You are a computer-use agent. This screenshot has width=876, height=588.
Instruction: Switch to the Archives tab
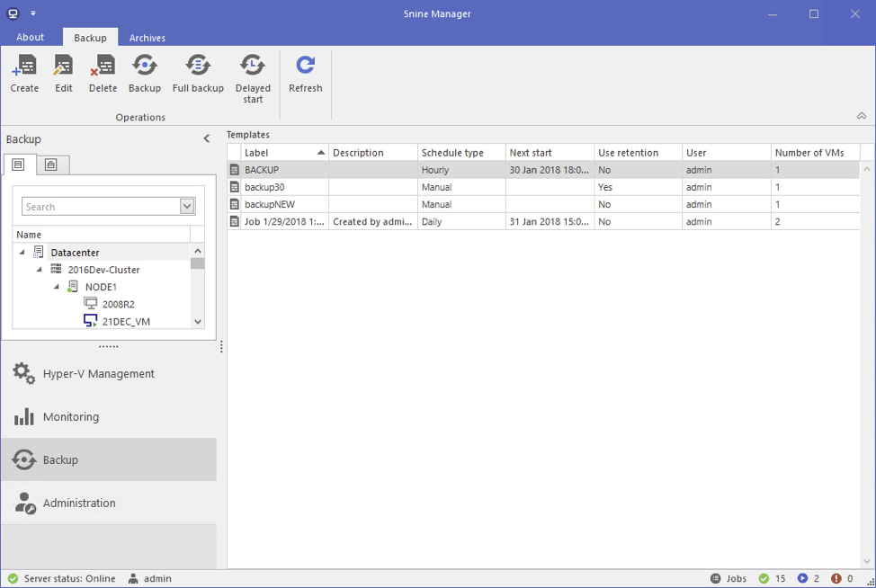[x=147, y=38]
